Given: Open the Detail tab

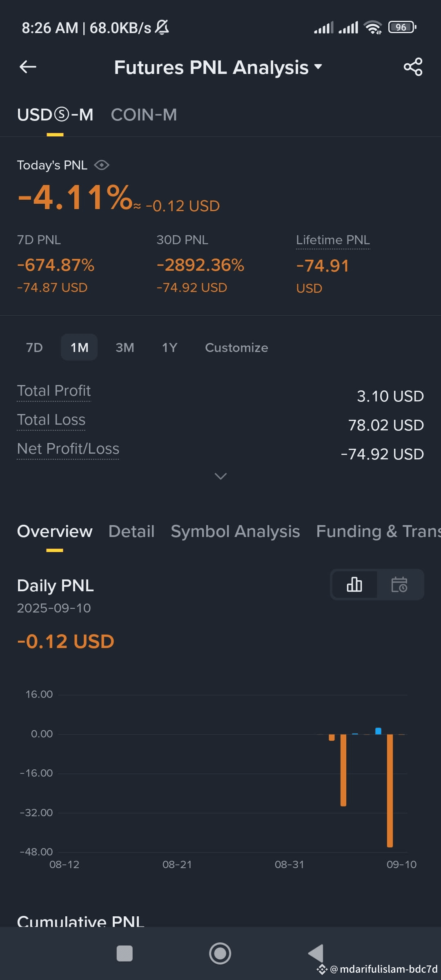Looking at the screenshot, I should [x=131, y=531].
